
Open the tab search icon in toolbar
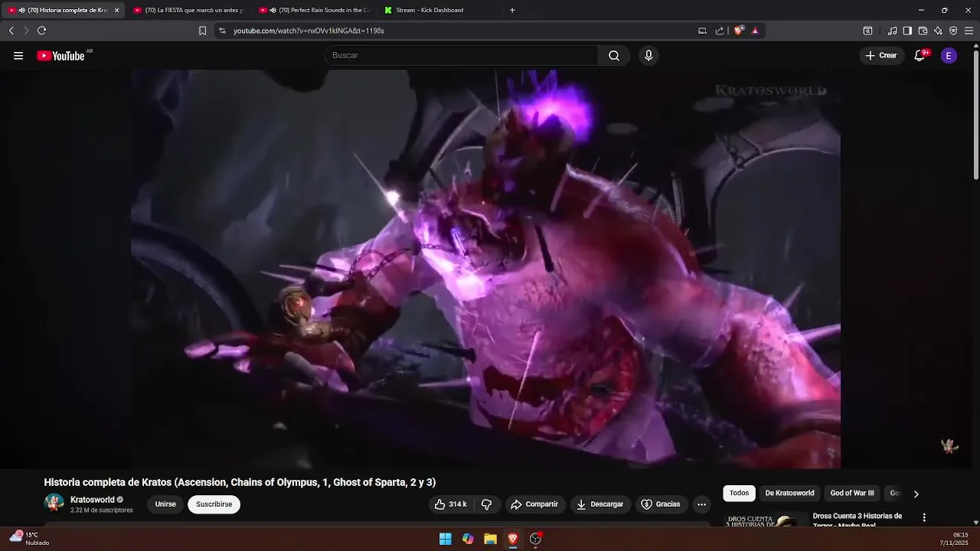click(867, 31)
